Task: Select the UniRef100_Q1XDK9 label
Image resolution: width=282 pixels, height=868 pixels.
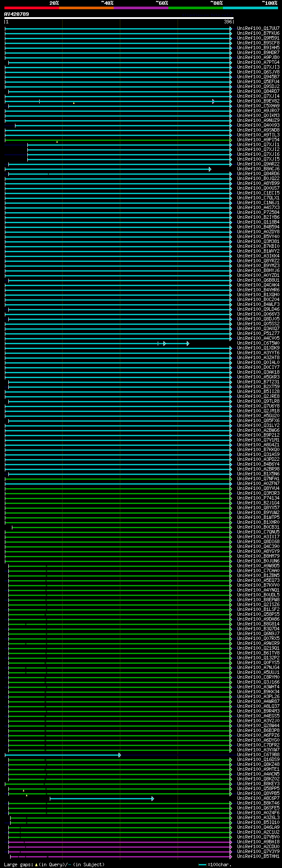Action: pos(258,348)
